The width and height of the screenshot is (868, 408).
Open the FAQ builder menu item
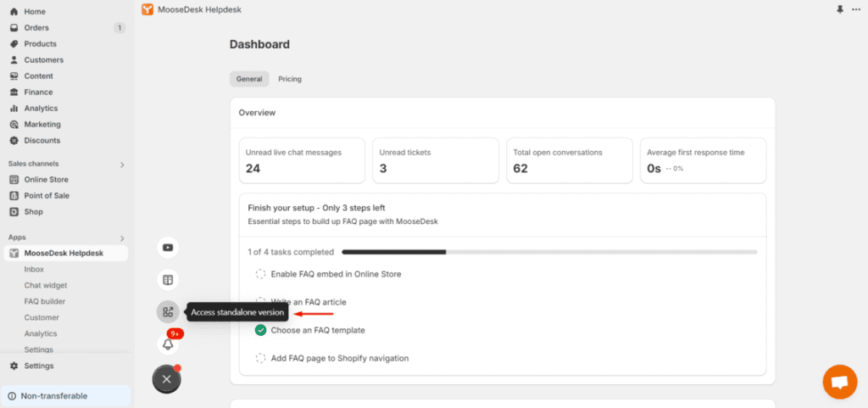[x=44, y=301]
